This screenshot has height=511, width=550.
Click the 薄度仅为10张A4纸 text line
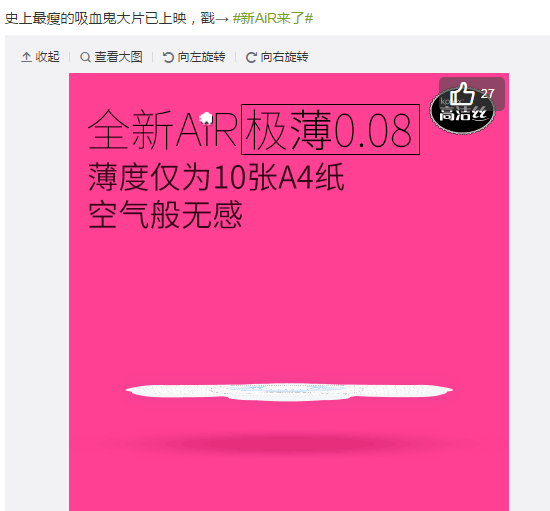point(216,177)
